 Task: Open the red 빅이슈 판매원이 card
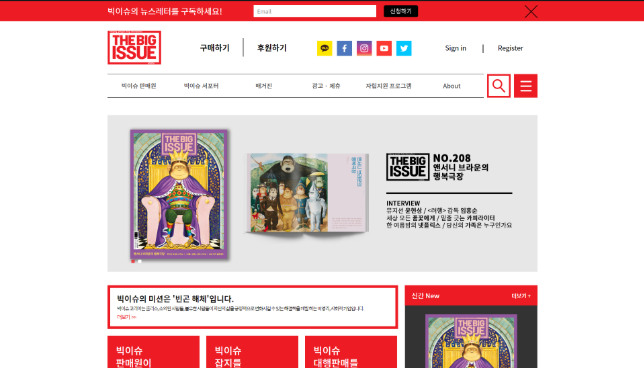tap(154, 352)
